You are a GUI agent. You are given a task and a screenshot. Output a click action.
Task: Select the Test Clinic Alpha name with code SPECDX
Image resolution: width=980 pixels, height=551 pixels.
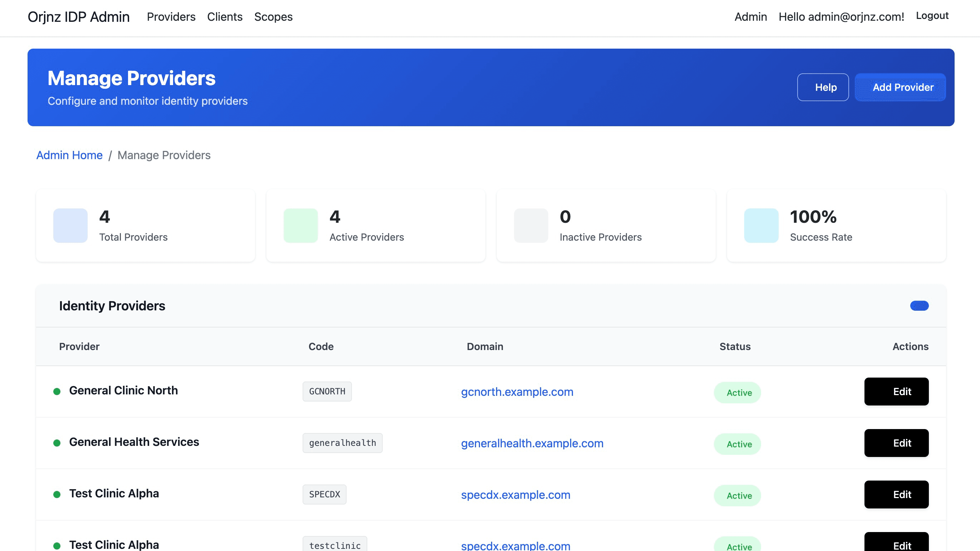(x=114, y=493)
